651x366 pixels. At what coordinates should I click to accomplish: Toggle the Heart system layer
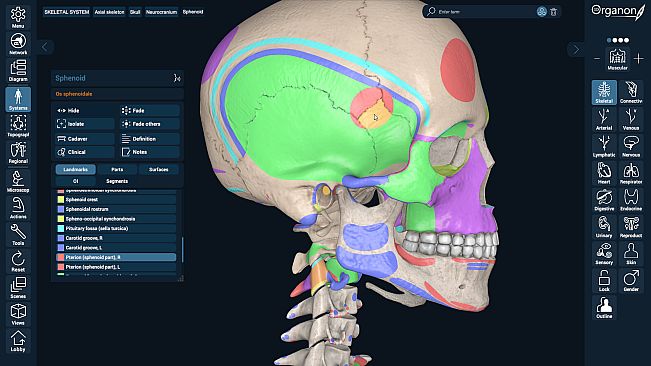tap(604, 173)
